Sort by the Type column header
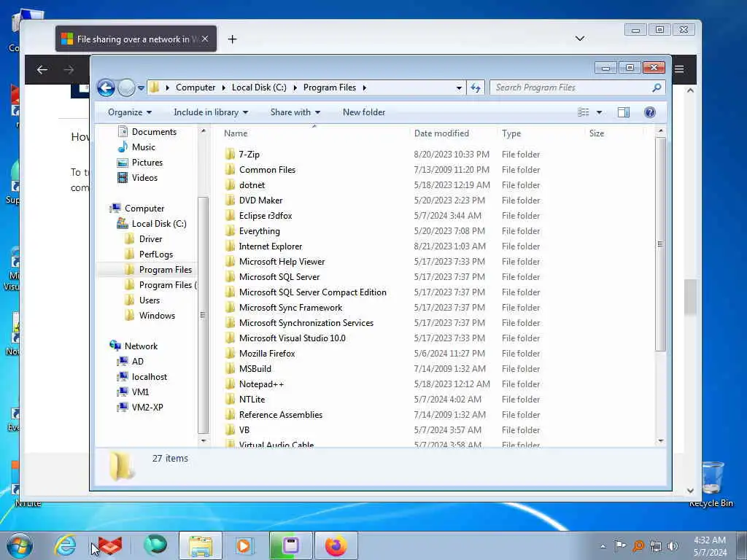The image size is (747, 560). pyautogui.click(x=511, y=134)
